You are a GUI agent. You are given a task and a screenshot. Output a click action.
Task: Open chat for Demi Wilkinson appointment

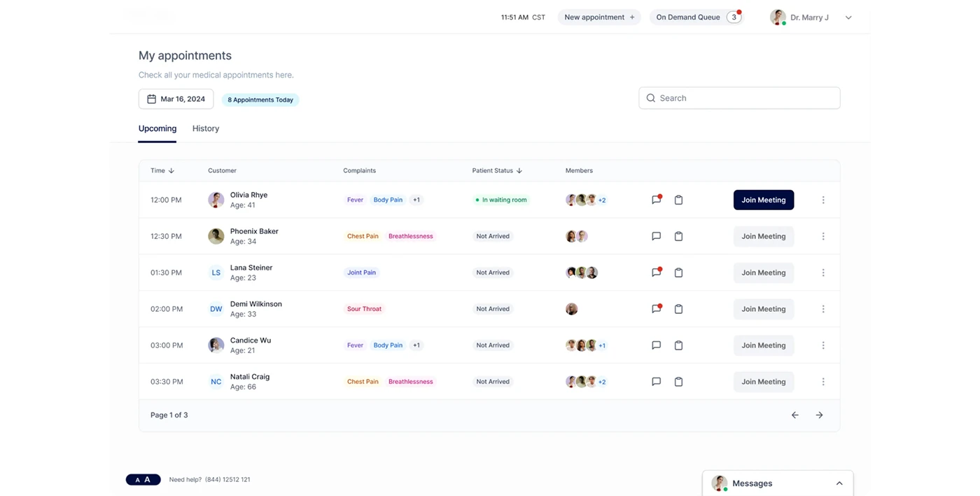click(x=656, y=309)
